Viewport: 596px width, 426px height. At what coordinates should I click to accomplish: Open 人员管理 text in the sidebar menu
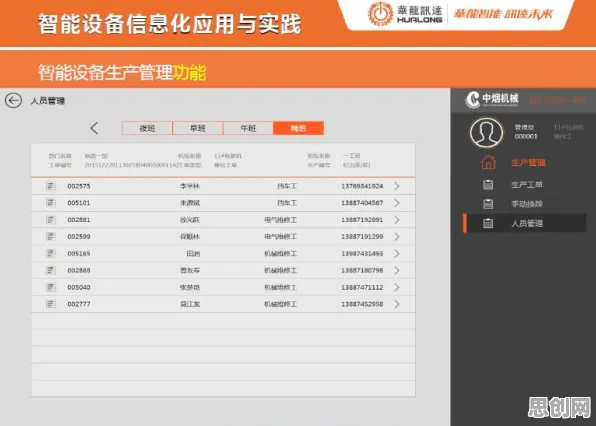527,223
